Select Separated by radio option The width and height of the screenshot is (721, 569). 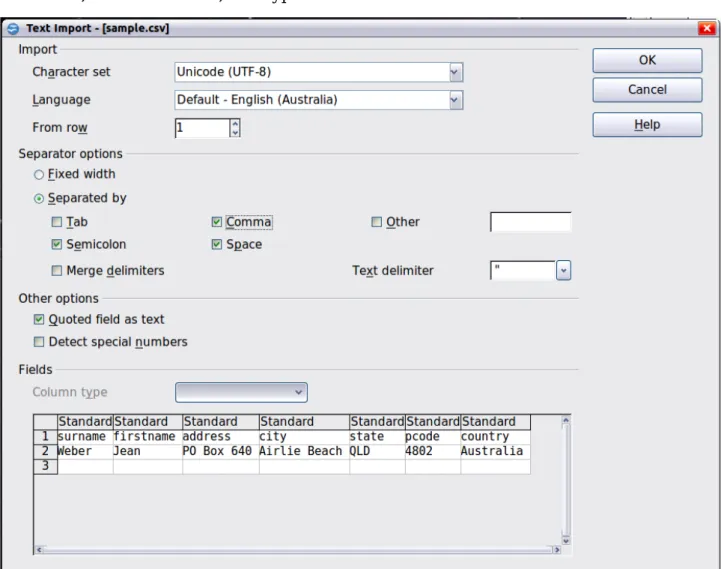point(39,199)
